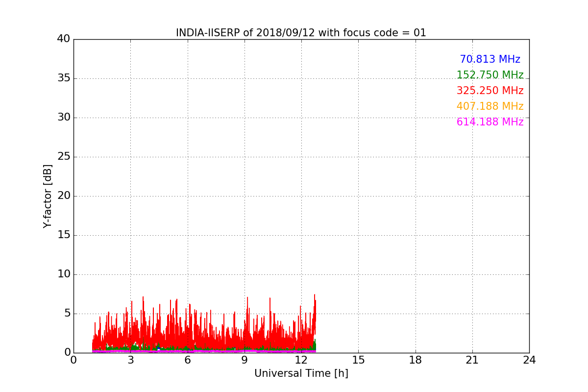This screenshot has width=588, height=392.
Task: Click the x-axis tick value 6
Action: click(x=187, y=360)
